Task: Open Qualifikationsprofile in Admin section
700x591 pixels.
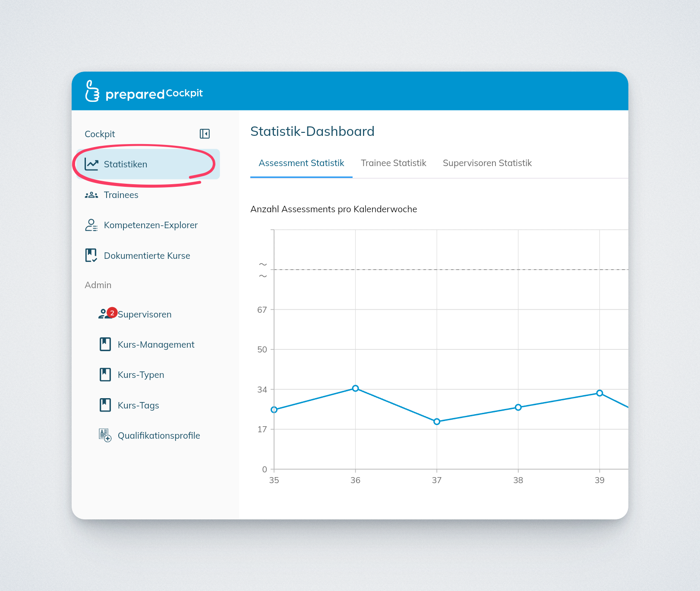Action: point(159,436)
